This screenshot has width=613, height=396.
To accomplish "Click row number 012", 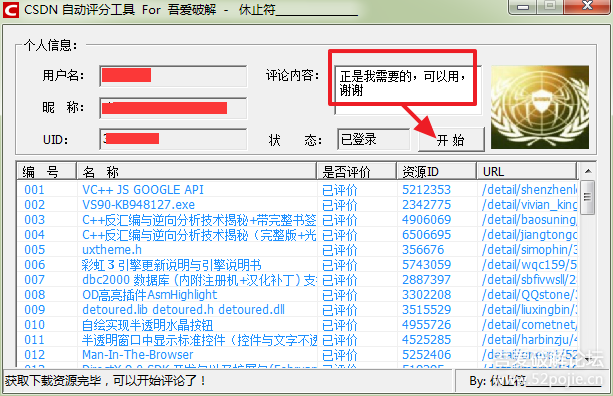I will click(x=34, y=355).
